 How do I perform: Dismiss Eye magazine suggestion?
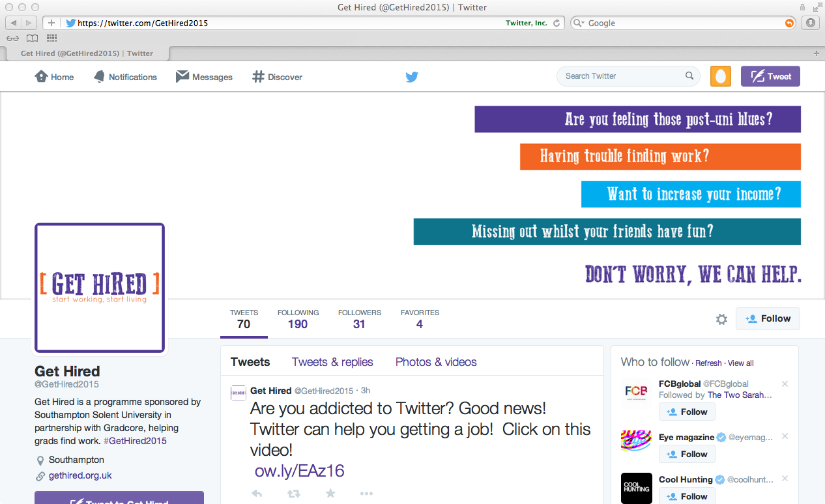coord(785,436)
